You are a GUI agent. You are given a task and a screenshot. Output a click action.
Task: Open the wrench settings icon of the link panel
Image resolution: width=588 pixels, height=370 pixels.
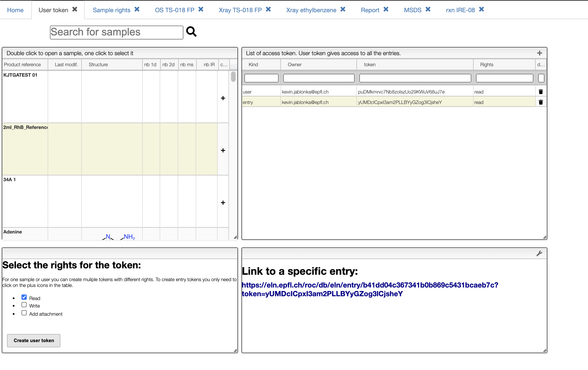click(x=539, y=254)
